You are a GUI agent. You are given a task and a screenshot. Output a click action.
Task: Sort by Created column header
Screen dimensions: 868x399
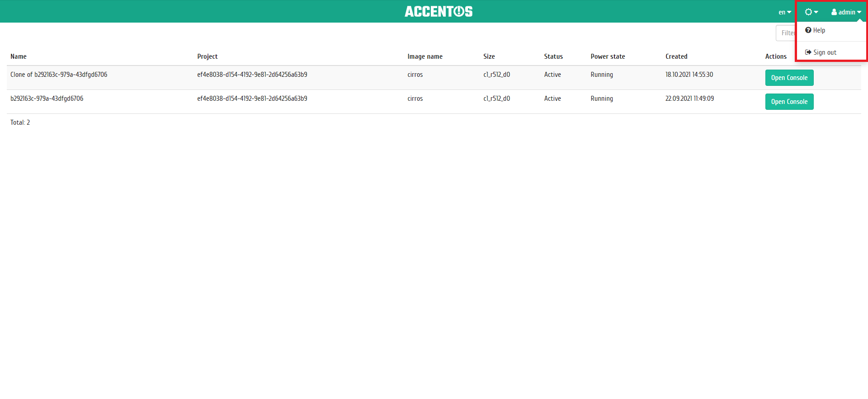676,56
